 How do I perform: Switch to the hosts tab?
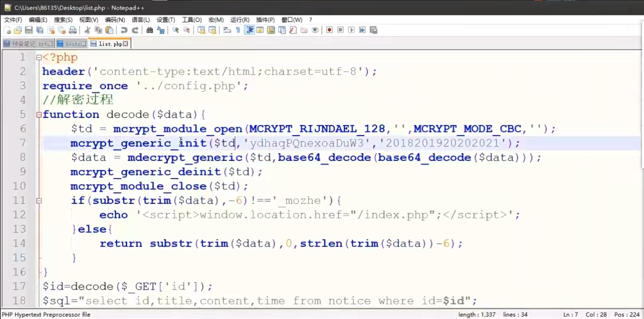[x=72, y=44]
